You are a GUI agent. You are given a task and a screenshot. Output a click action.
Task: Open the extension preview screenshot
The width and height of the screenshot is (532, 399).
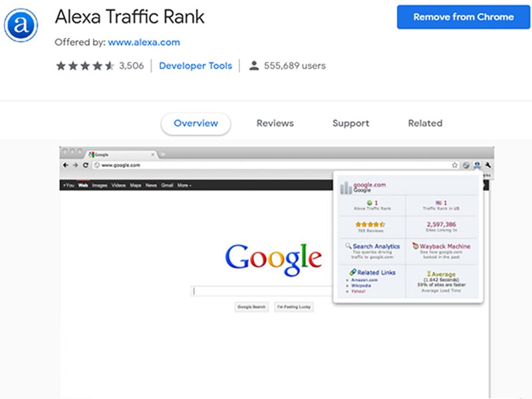[x=277, y=273]
